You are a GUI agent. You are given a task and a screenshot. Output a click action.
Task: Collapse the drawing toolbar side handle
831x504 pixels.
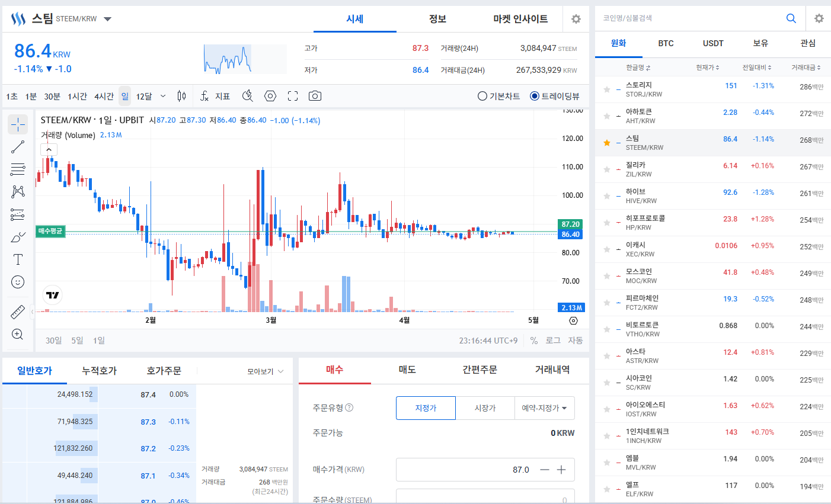tap(32, 310)
